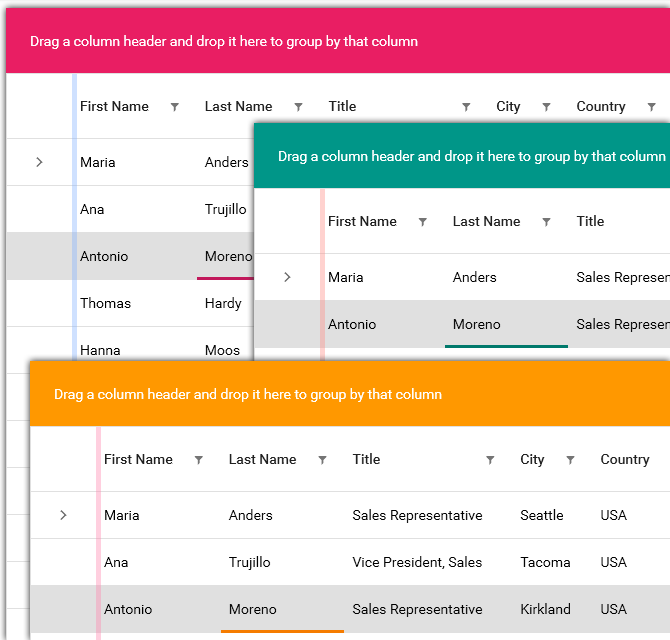The image size is (670, 640).
Task: Open First Name filter in teal grid
Action: coord(423,222)
